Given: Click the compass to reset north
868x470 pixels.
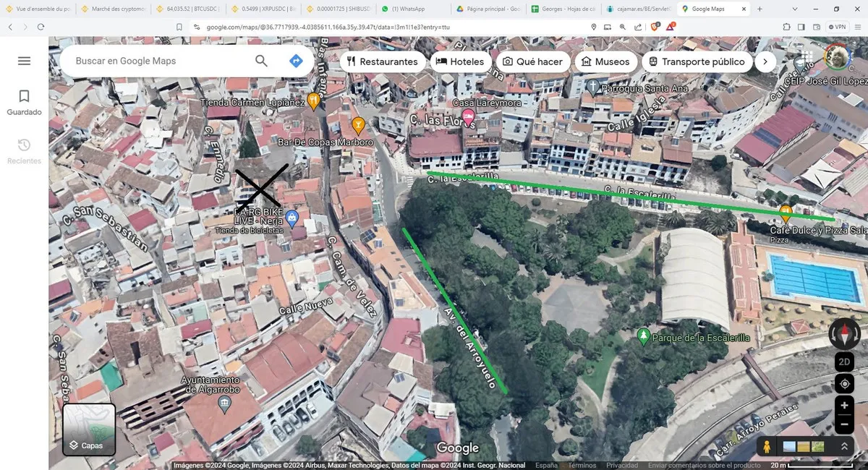Looking at the screenshot, I should click(844, 334).
